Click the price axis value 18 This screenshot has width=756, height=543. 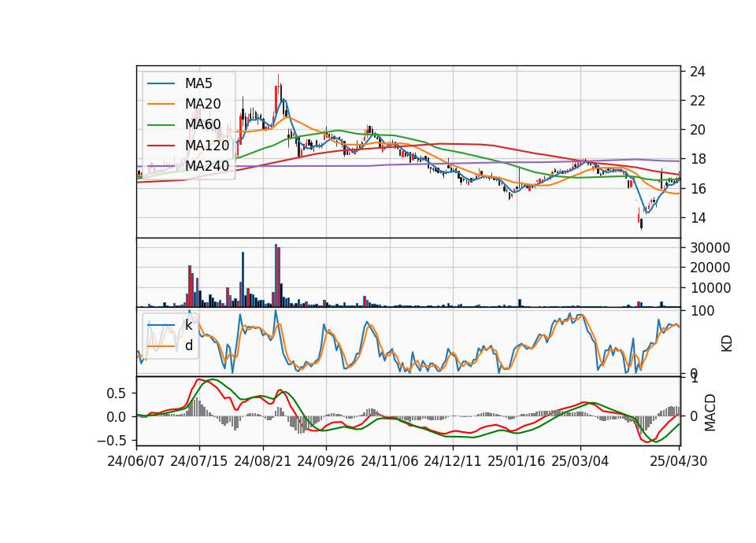click(697, 159)
